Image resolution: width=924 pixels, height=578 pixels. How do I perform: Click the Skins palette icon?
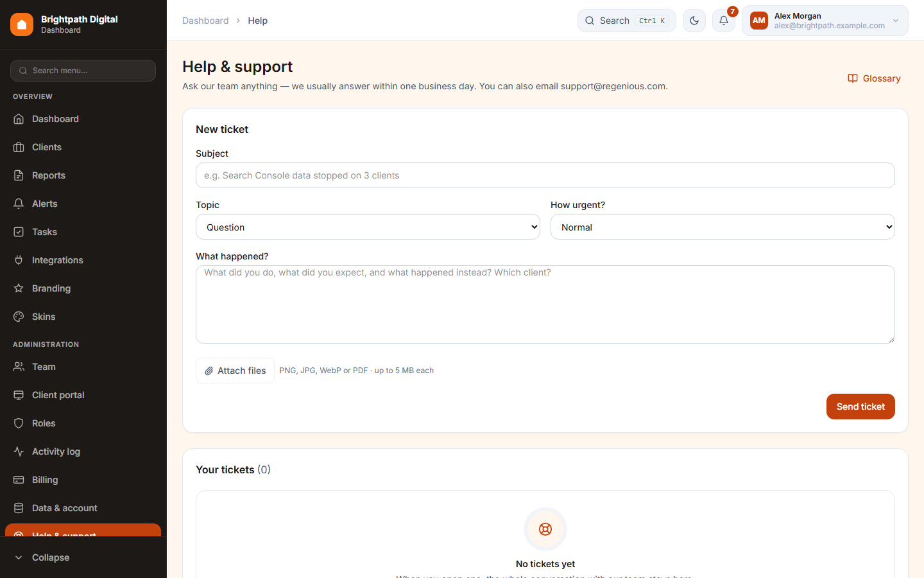click(19, 317)
